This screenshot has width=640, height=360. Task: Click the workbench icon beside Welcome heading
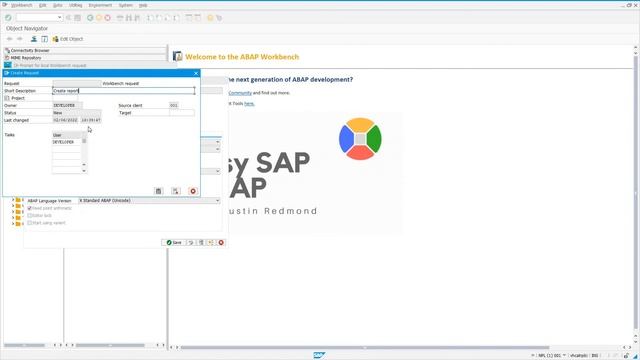(x=178, y=56)
